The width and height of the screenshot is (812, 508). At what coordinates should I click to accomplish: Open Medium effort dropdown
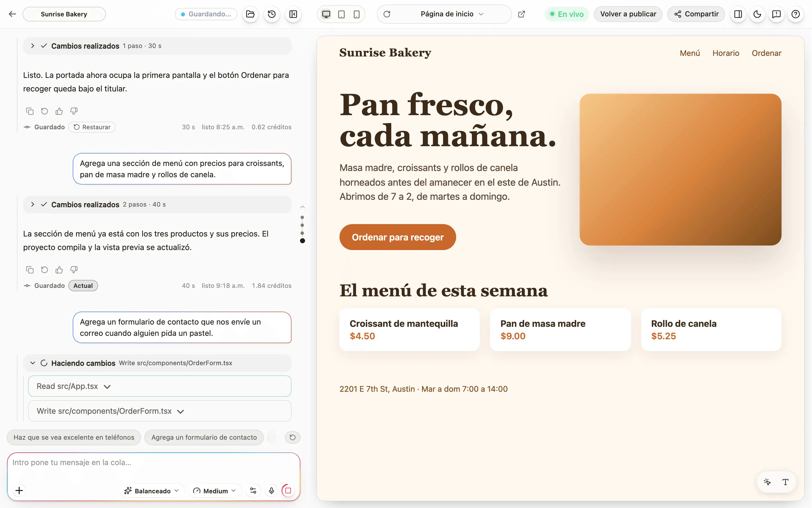(214, 491)
